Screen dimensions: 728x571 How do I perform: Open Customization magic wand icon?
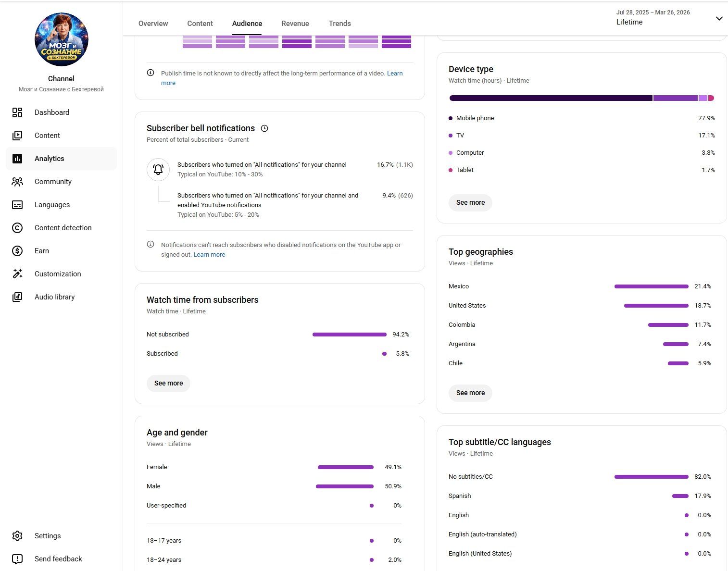tap(17, 274)
